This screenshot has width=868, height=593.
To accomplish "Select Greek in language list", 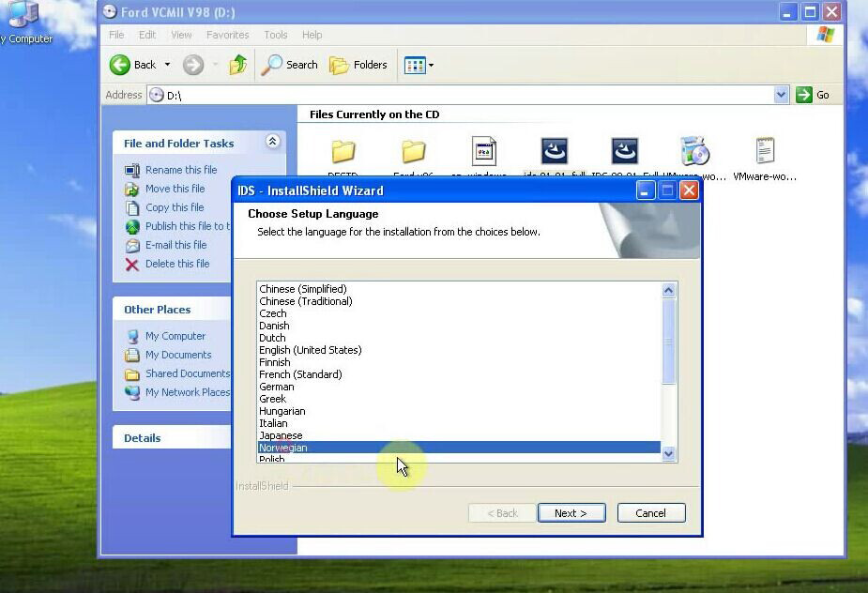I will pos(460,399).
